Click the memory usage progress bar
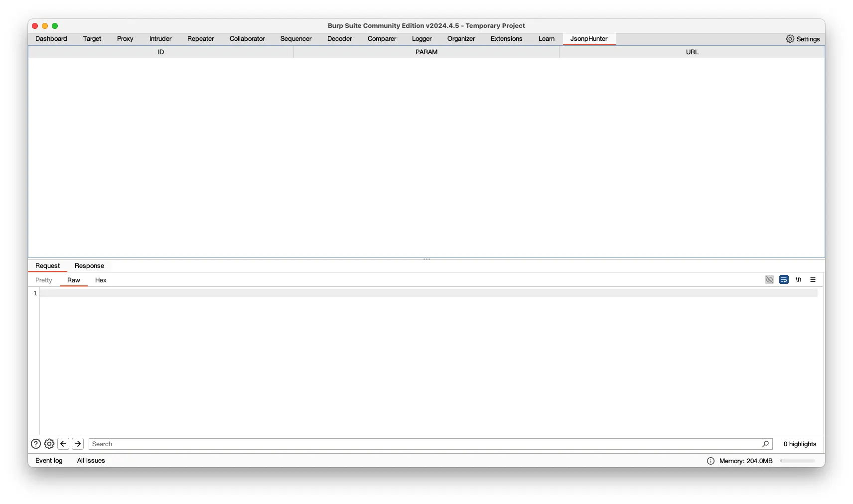Image resolution: width=853 pixels, height=504 pixels. click(797, 461)
